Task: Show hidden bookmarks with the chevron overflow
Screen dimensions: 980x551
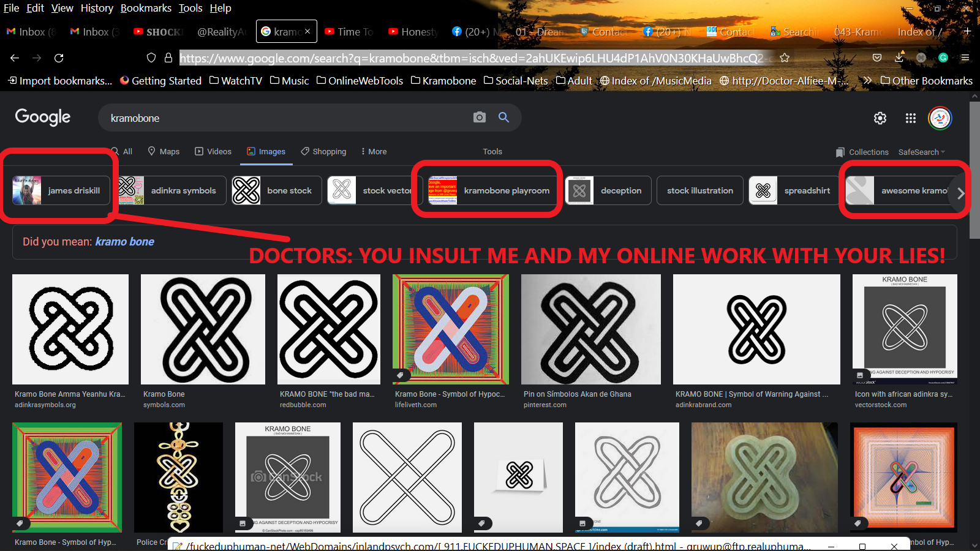Action: coord(867,81)
